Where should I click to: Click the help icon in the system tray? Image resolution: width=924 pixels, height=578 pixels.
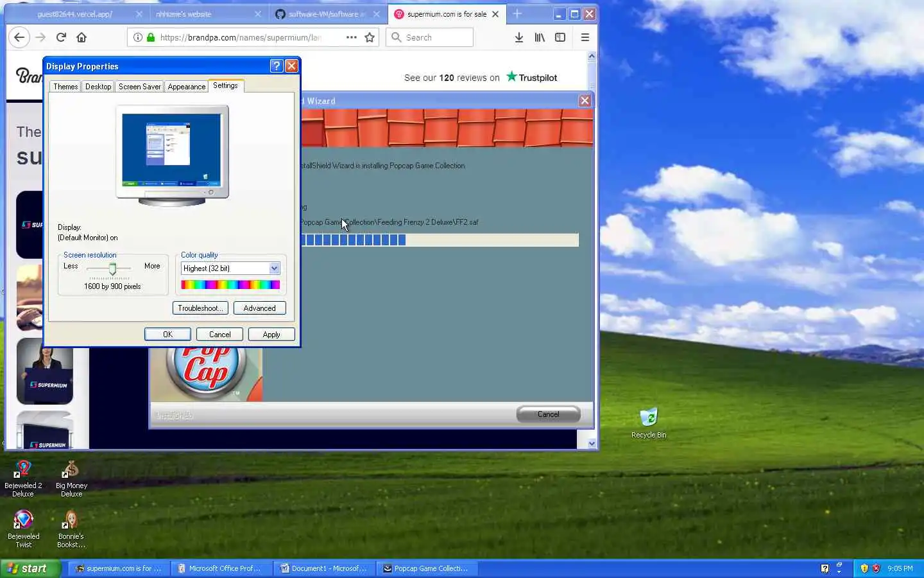click(825, 568)
